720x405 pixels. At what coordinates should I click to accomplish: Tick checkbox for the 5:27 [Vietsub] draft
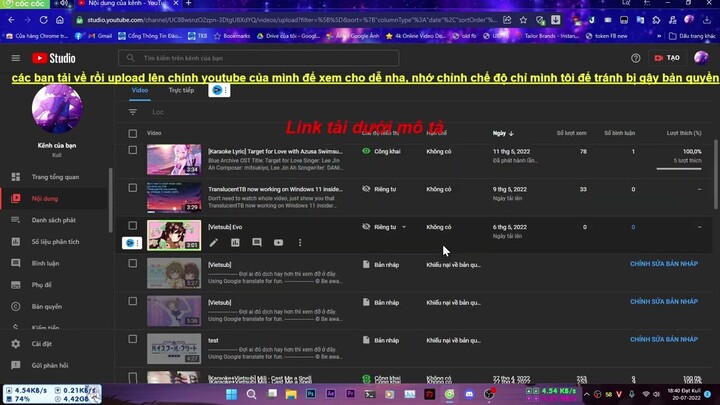click(133, 263)
